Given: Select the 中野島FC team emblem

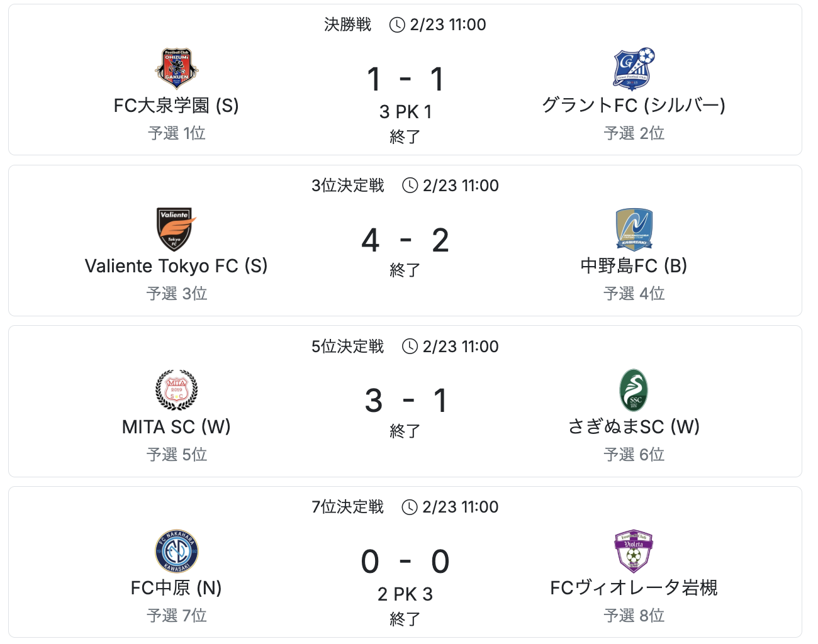Looking at the screenshot, I should [x=634, y=230].
